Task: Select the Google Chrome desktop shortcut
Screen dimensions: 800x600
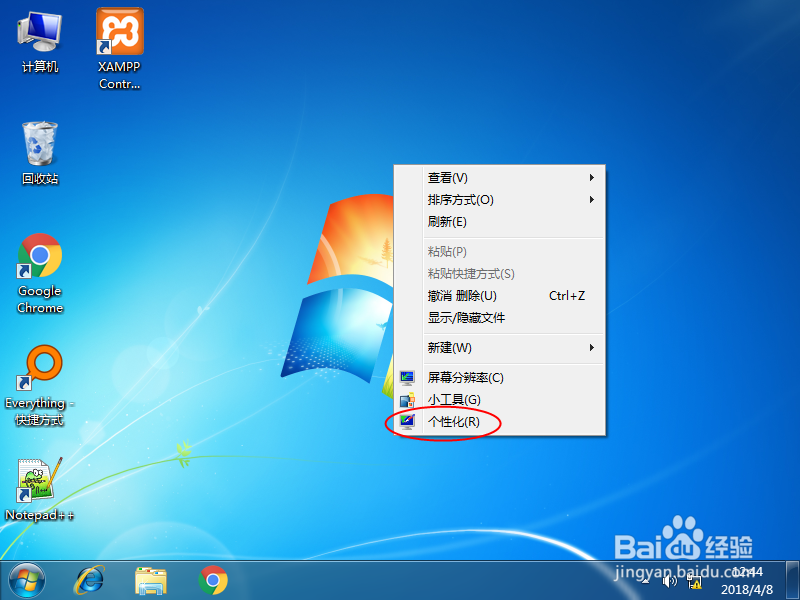Action: 40,273
